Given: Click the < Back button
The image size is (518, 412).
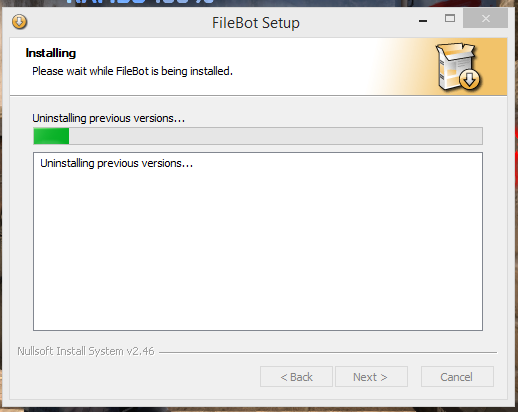Looking at the screenshot, I should 296,377.
